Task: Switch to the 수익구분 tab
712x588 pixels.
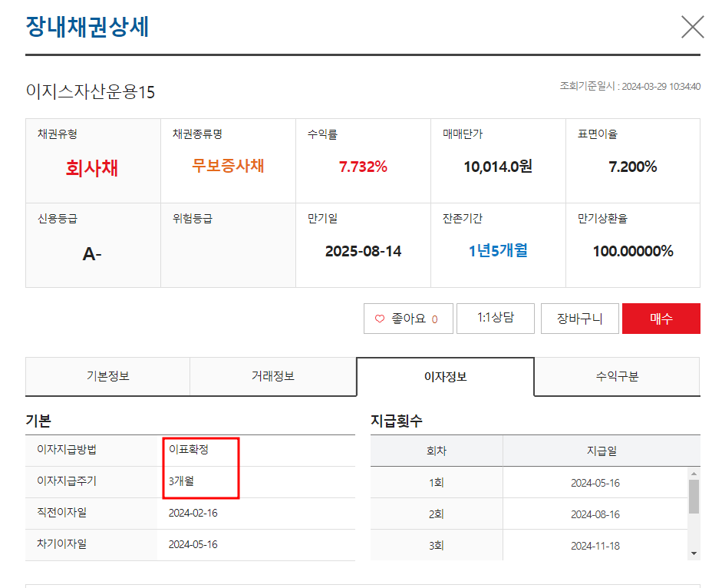Action: coord(617,376)
